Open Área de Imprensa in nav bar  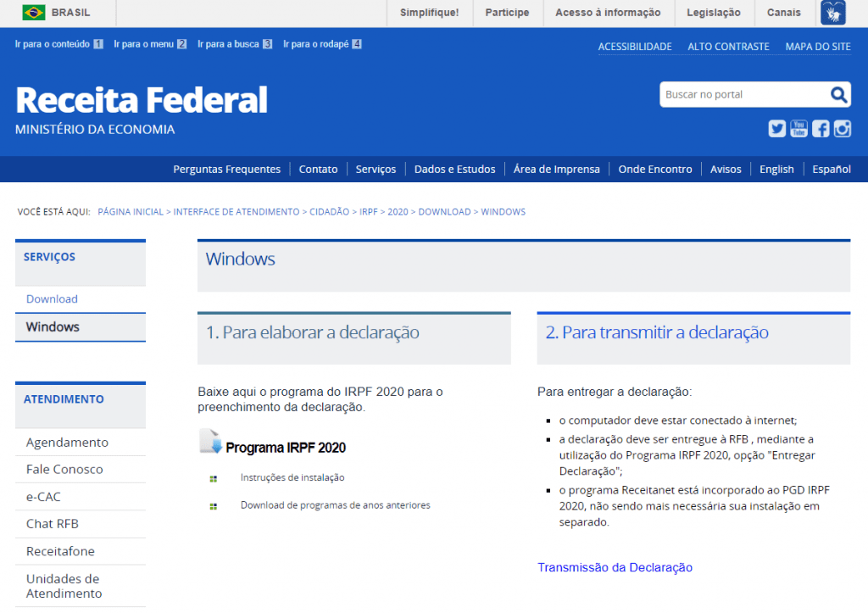click(557, 170)
